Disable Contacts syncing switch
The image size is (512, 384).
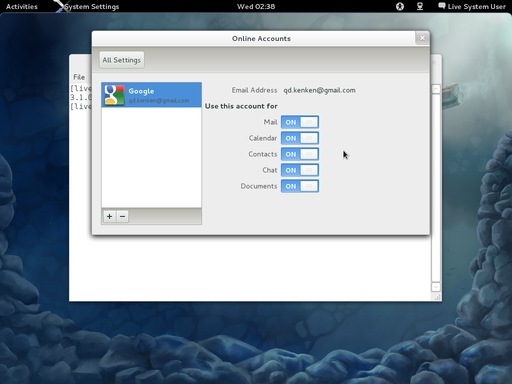coord(300,154)
